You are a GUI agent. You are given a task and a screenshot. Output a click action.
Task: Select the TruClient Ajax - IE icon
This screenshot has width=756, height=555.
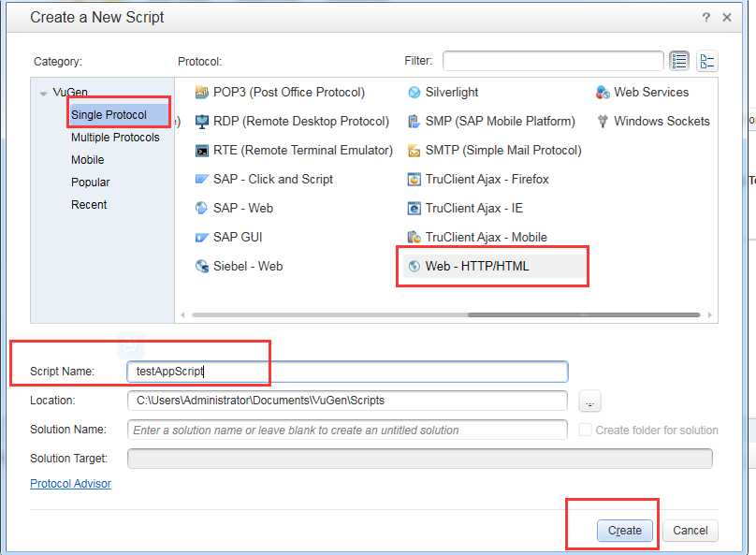click(414, 209)
